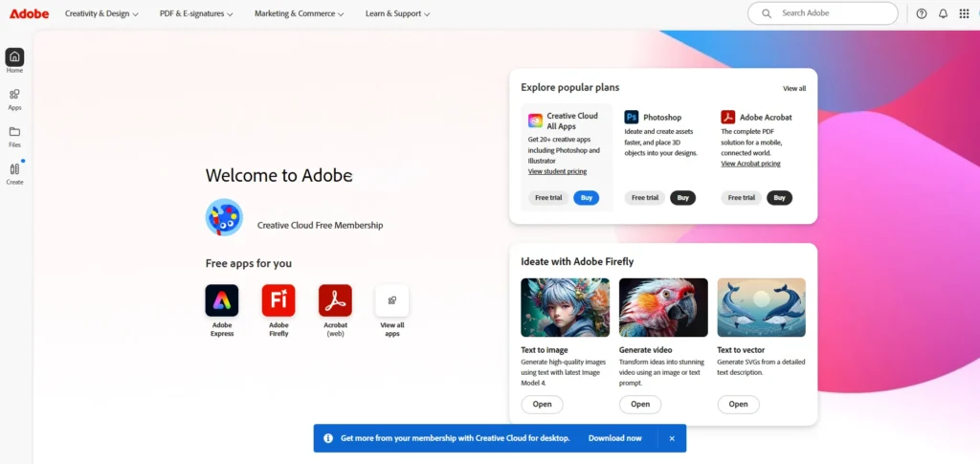Start the Photoshop free trial
Screen dimensions: 980x464
coord(645,198)
